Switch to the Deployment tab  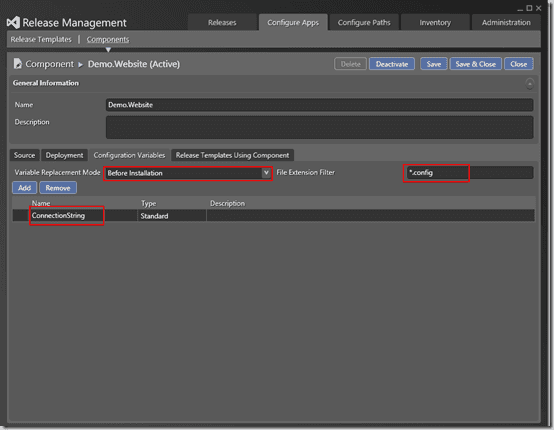[x=64, y=155]
